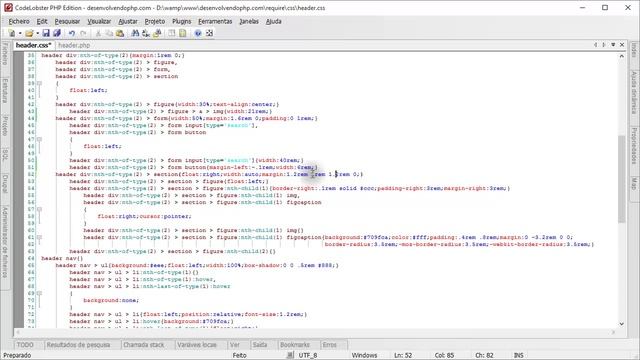Open the SQL side panel tab
Image resolution: width=640 pixels, height=360 pixels.
click(5, 155)
